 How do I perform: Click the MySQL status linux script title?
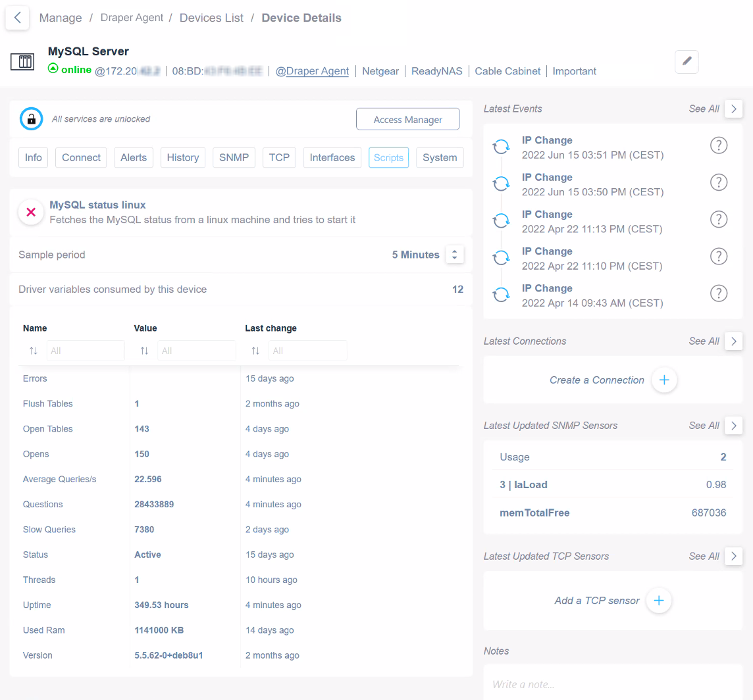[x=97, y=205]
